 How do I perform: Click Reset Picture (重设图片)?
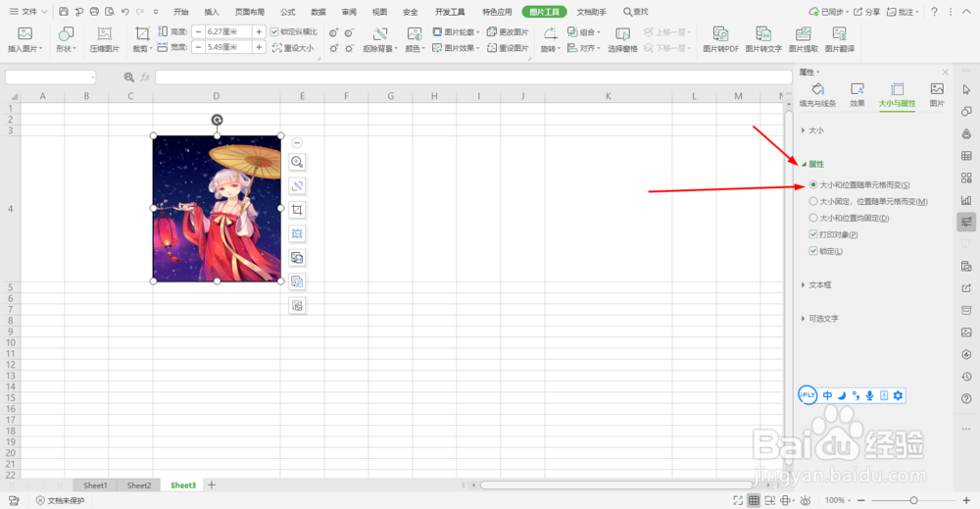click(508, 48)
